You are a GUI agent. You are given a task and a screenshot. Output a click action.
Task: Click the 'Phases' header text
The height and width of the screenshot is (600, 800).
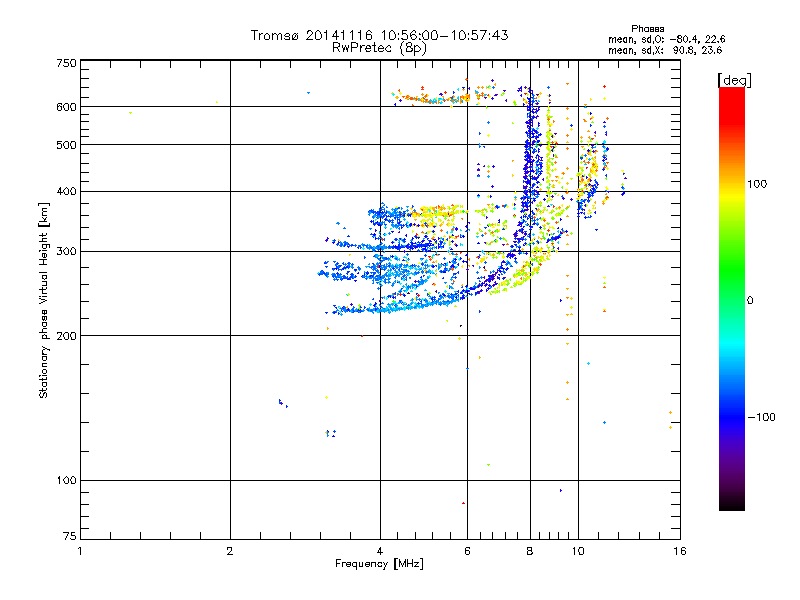click(647, 29)
